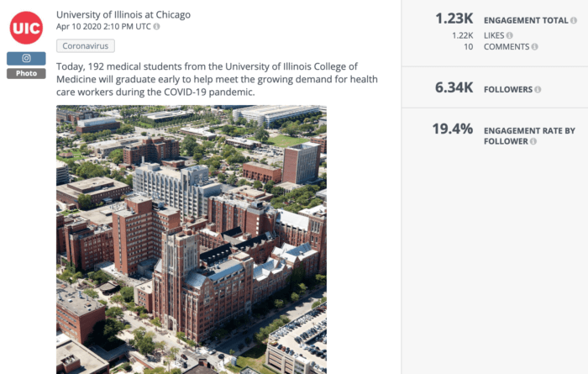This screenshot has height=374, width=588.
Task: Click the Instagram channel icon
Action: tap(26, 58)
